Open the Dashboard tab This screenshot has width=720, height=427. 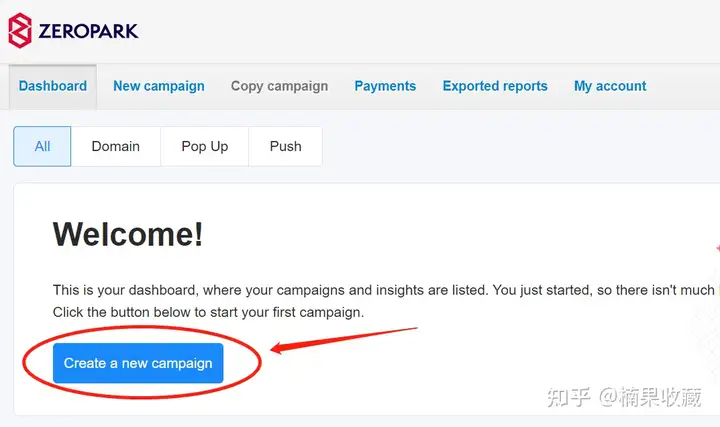[53, 86]
